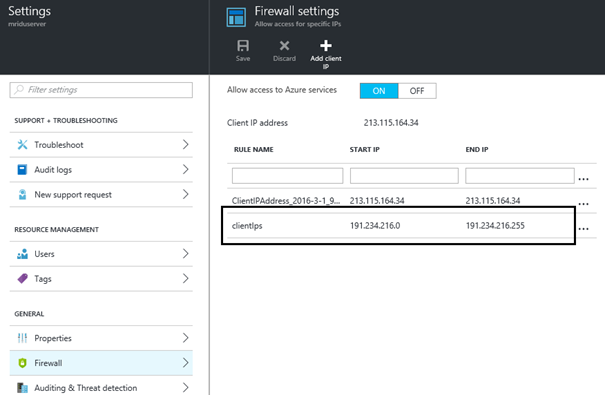Click the END IP column header

[477, 150]
